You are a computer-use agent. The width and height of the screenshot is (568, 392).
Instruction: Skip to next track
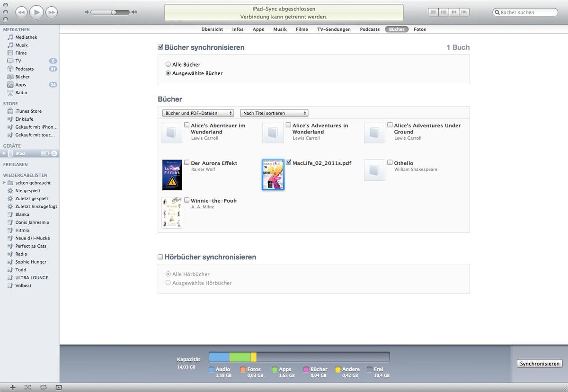tap(52, 12)
